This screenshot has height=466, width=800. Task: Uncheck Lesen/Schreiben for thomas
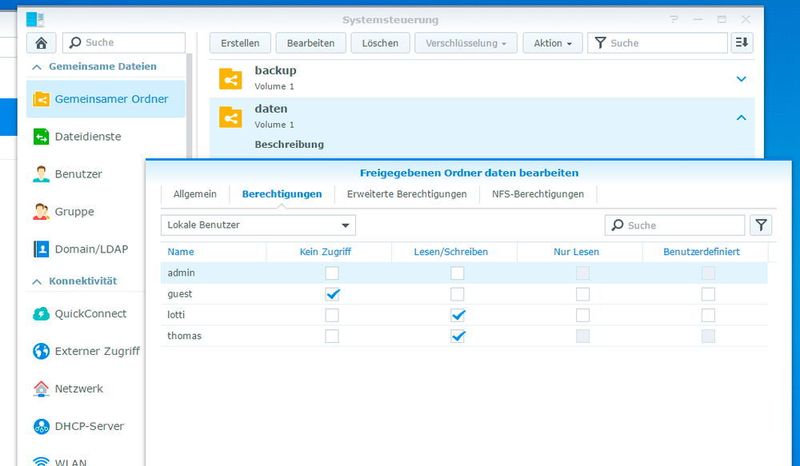click(457, 336)
